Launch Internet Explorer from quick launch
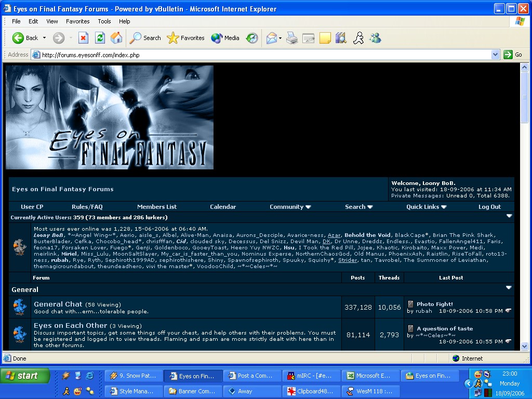This screenshot has width=532, height=399. [x=90, y=376]
